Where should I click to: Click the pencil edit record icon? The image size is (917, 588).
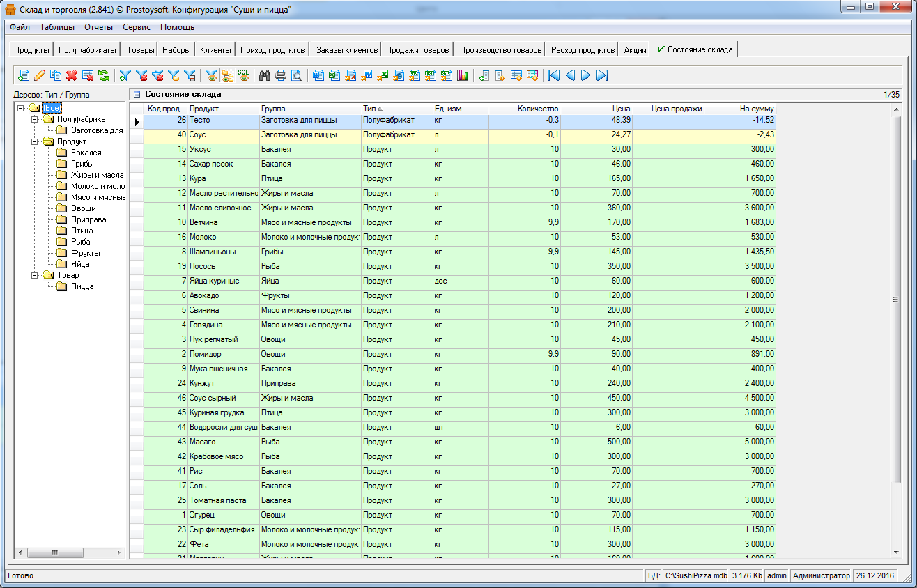[40, 75]
